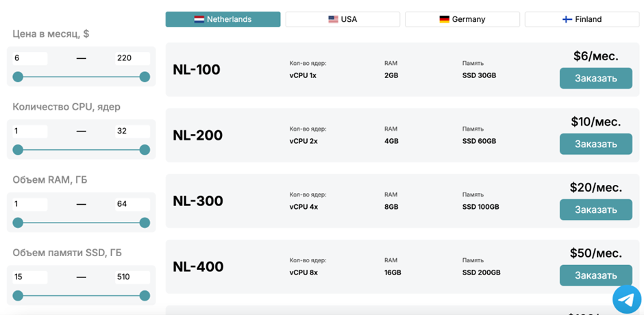Focus the maximum SSD input showing 510

(132, 277)
